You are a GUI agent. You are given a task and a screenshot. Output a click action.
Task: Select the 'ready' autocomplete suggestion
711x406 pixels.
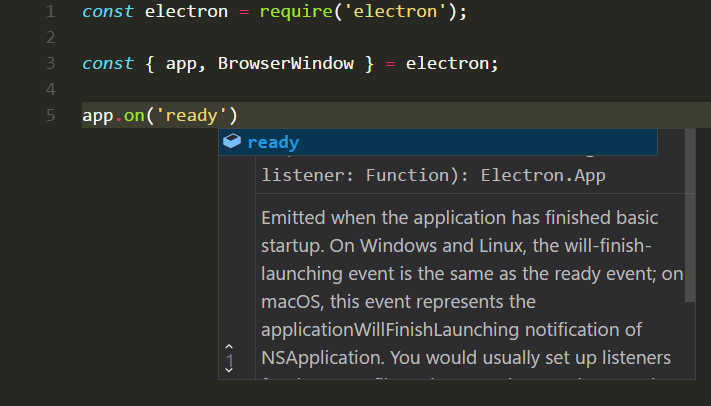438,142
